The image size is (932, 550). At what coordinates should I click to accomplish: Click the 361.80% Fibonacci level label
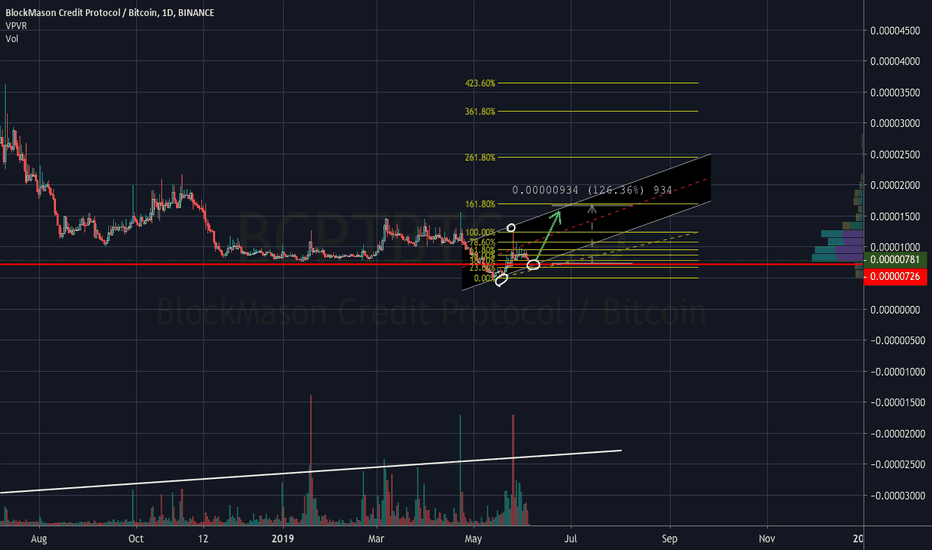point(480,111)
